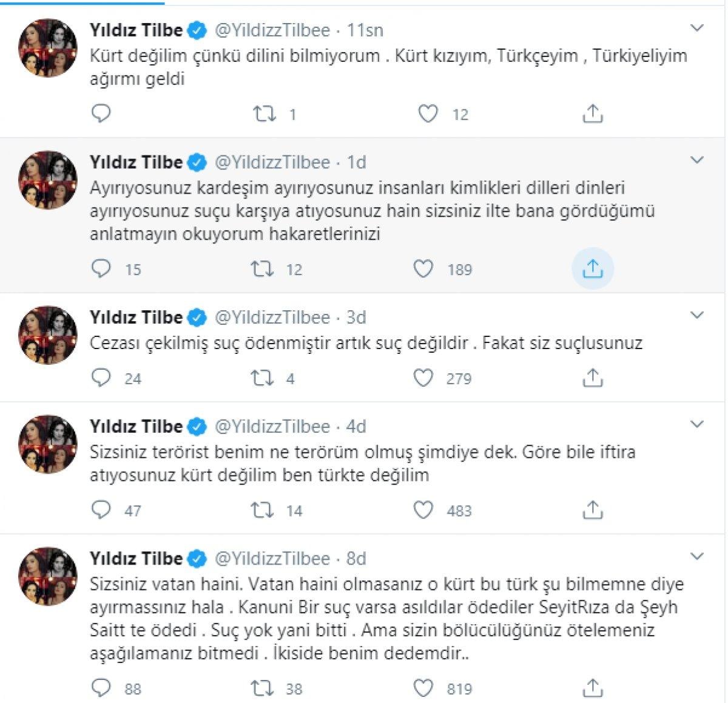Like the first tweet showing 12 likes
The height and width of the screenshot is (703, 728).
[x=428, y=113]
